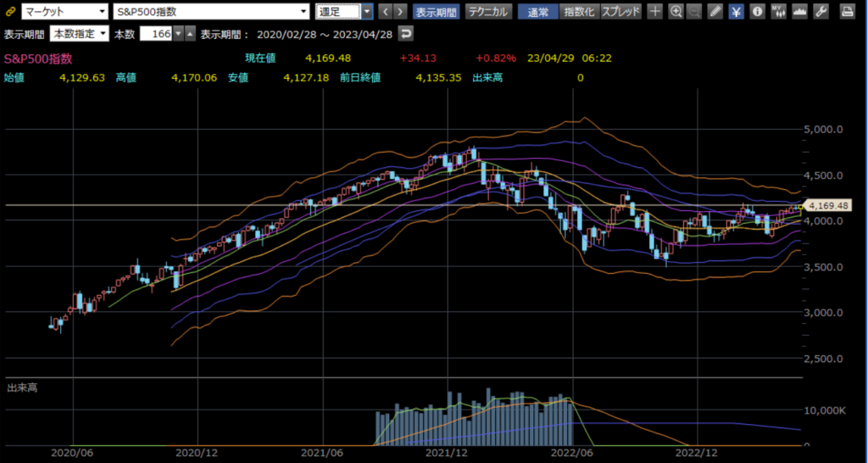
Task: Toggle the yen currency display
Action: (x=737, y=12)
